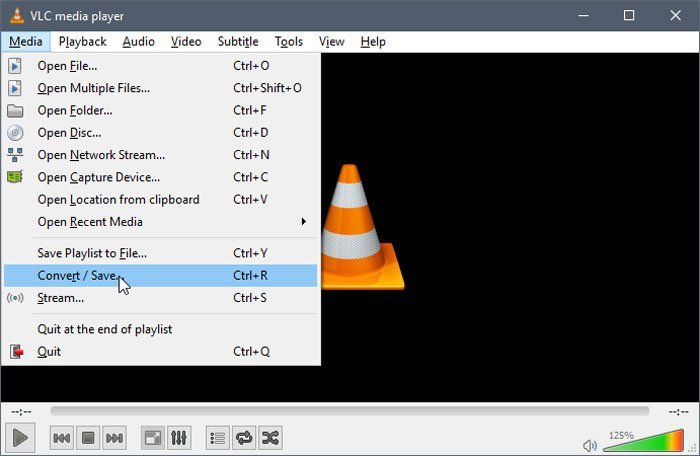The width and height of the screenshot is (700, 456).
Task: Click the Open Disc icon
Action: [x=15, y=133]
